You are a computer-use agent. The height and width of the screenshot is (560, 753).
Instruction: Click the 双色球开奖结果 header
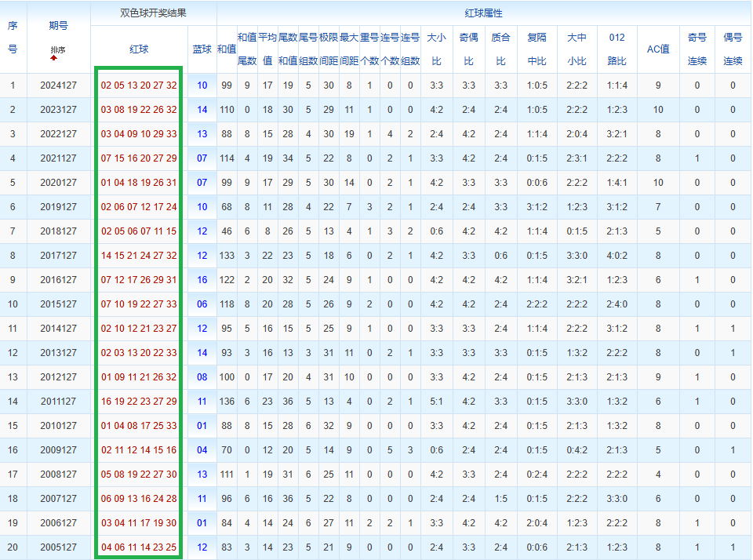click(153, 13)
